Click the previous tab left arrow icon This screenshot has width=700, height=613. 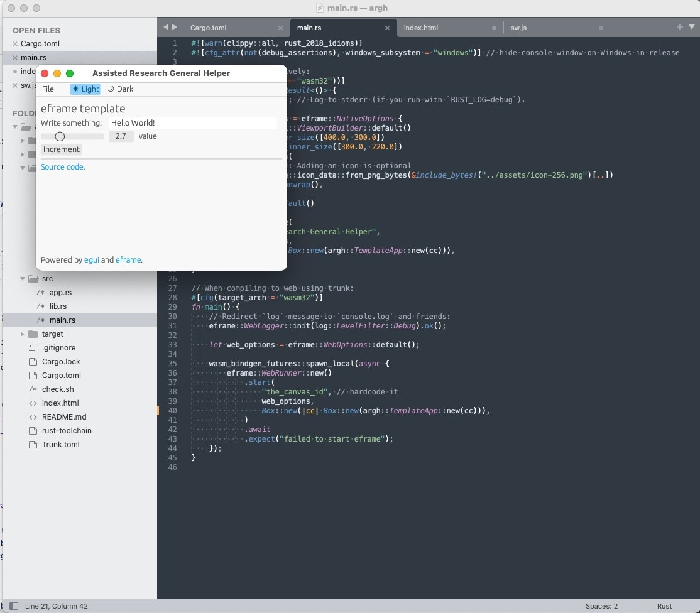tap(166, 27)
